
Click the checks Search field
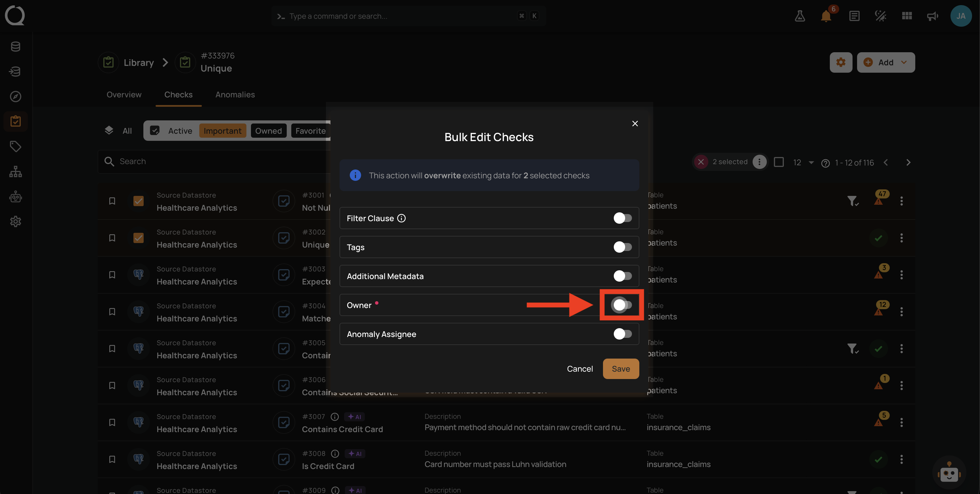[x=215, y=161]
